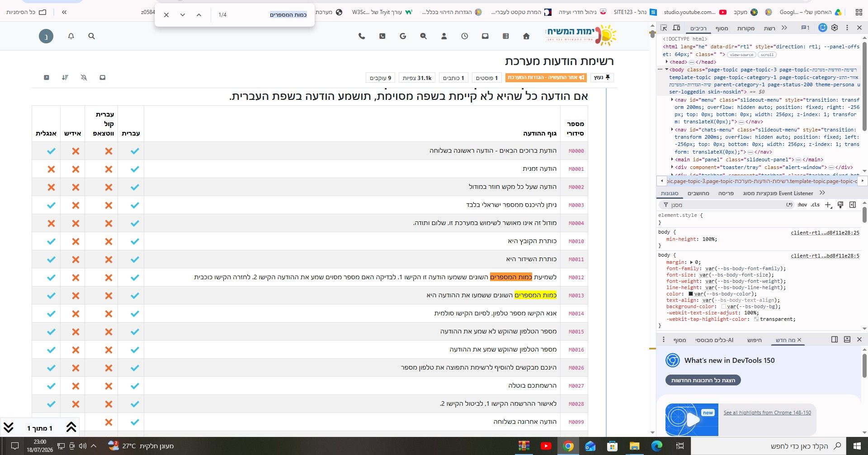Open 'See all highlights from Chrome 148-150' link
Image resolution: width=868 pixels, height=455 pixels.
pyautogui.click(x=767, y=413)
